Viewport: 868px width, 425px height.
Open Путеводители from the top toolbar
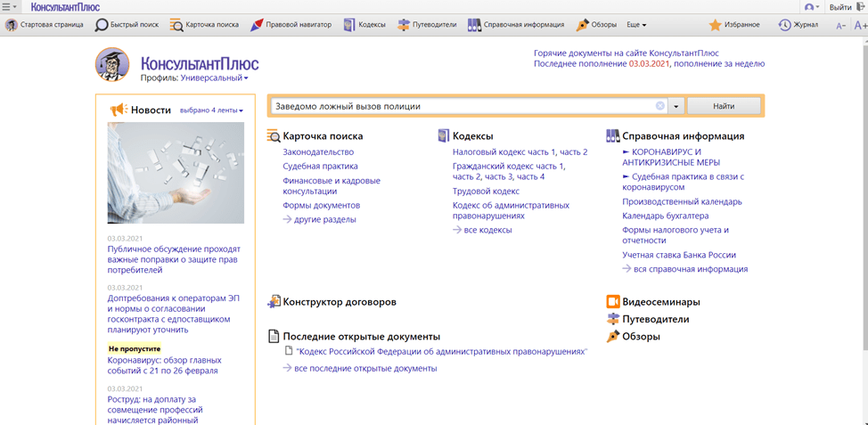coord(427,25)
